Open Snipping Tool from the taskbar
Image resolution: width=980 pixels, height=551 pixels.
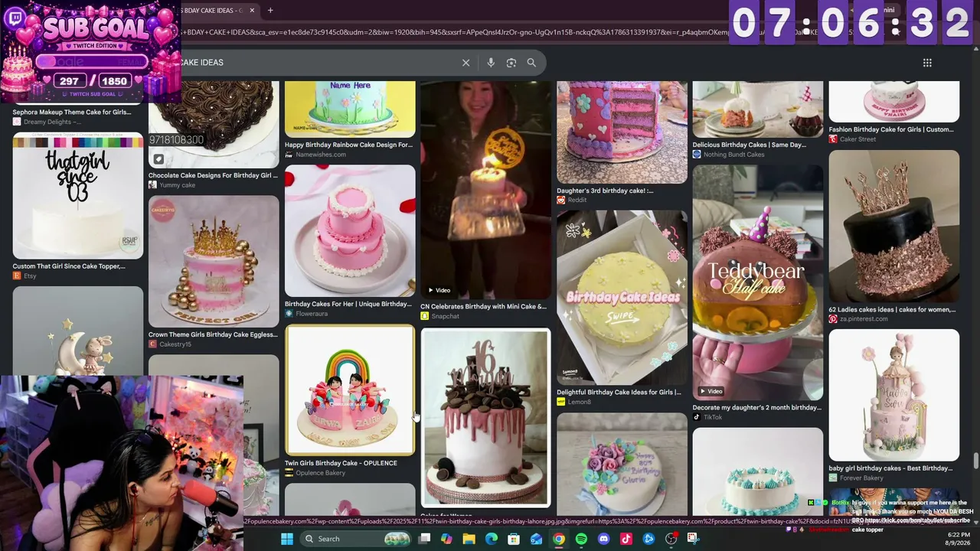(x=694, y=539)
